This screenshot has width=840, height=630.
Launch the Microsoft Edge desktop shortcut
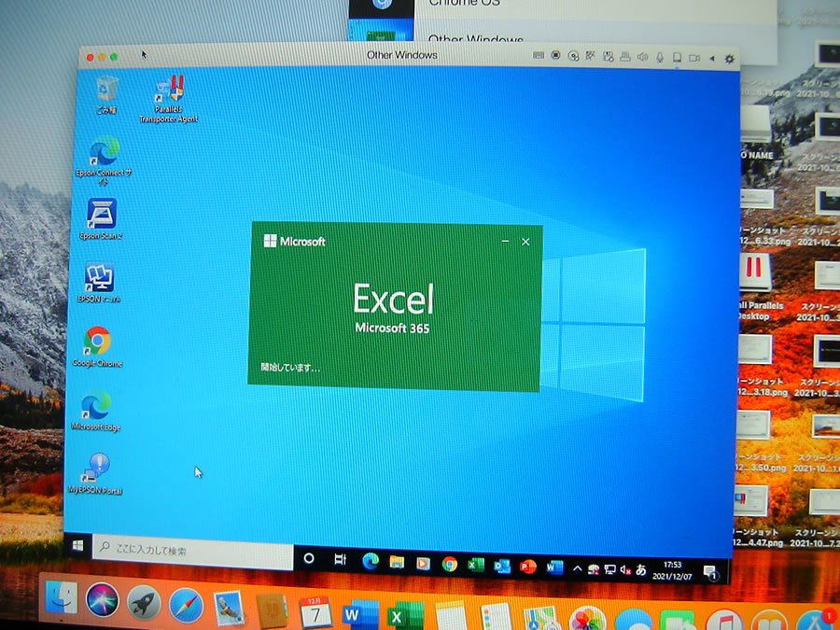pyautogui.click(x=96, y=411)
